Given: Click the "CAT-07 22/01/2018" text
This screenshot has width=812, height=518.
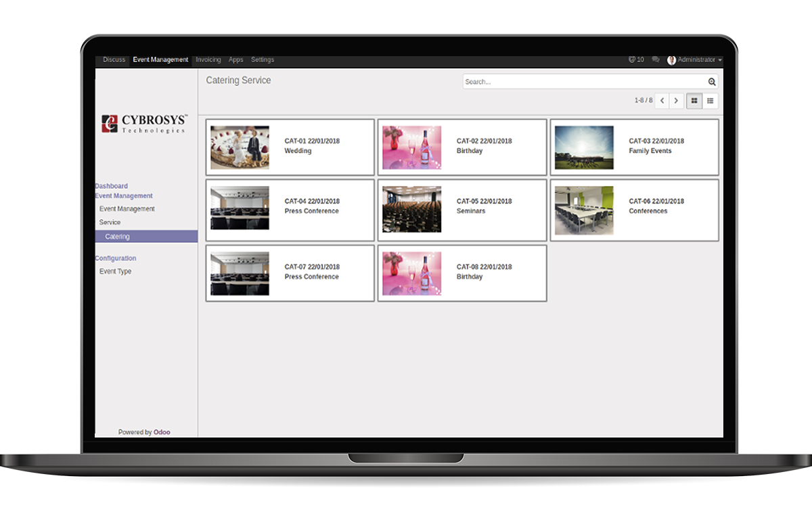Looking at the screenshot, I should [312, 267].
